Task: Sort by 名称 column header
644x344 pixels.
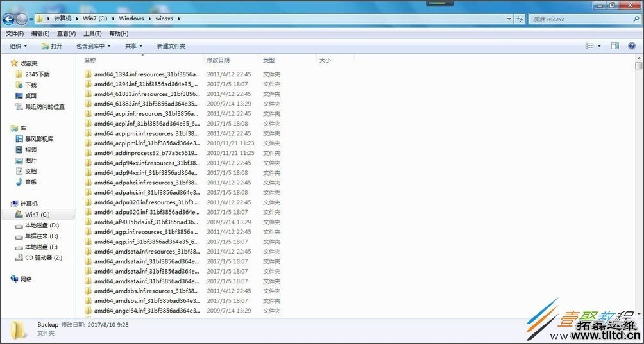Action: 90,60
